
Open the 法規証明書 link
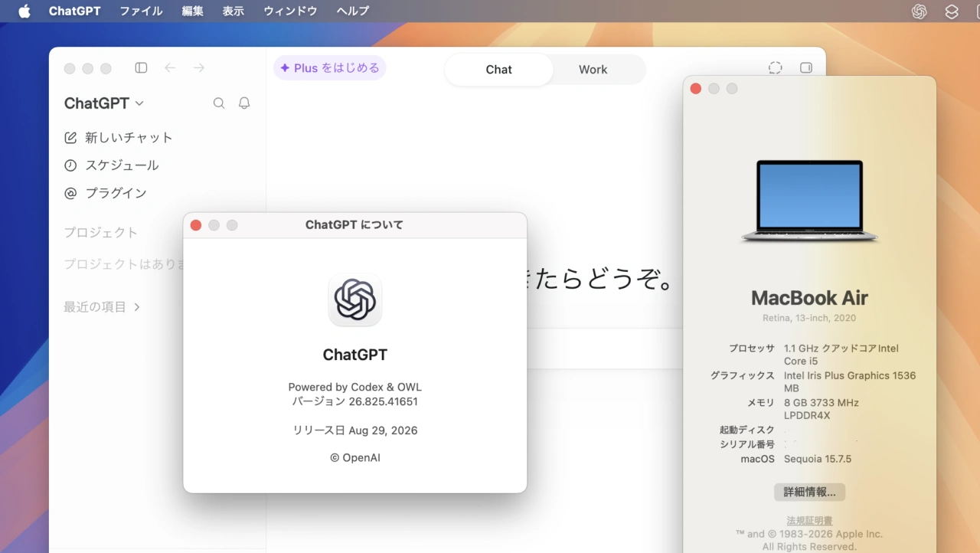pos(809,521)
